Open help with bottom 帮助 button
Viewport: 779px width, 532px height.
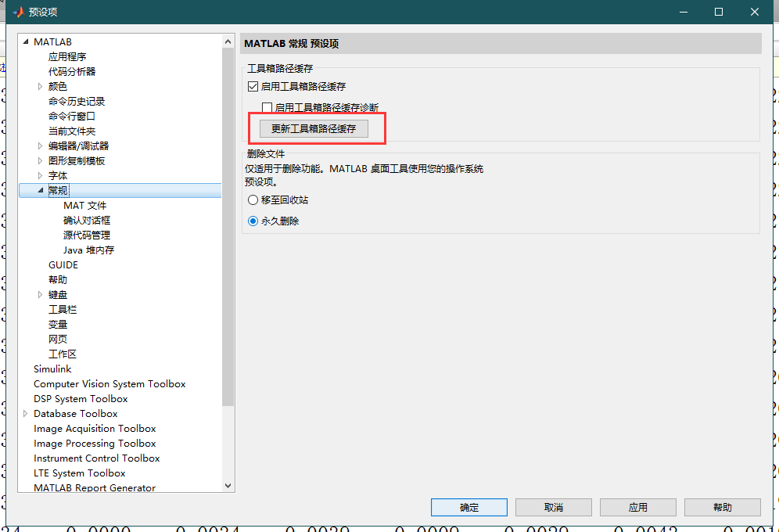723,507
